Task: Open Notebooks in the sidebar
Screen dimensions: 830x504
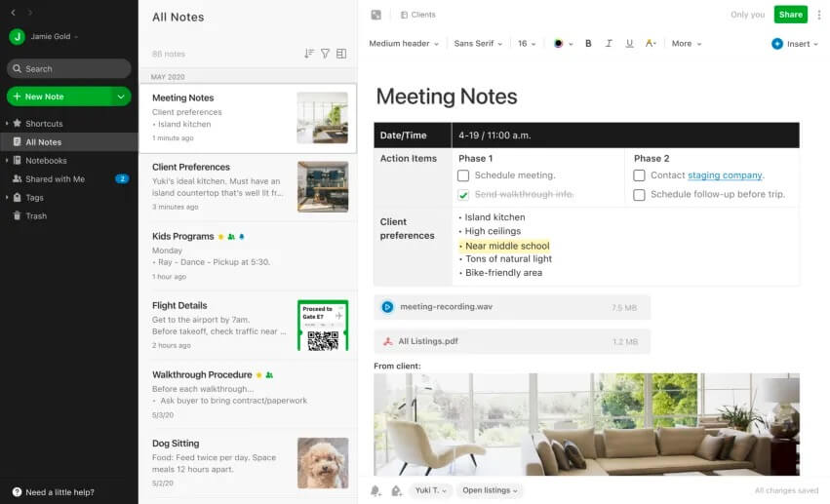Action: [46, 161]
